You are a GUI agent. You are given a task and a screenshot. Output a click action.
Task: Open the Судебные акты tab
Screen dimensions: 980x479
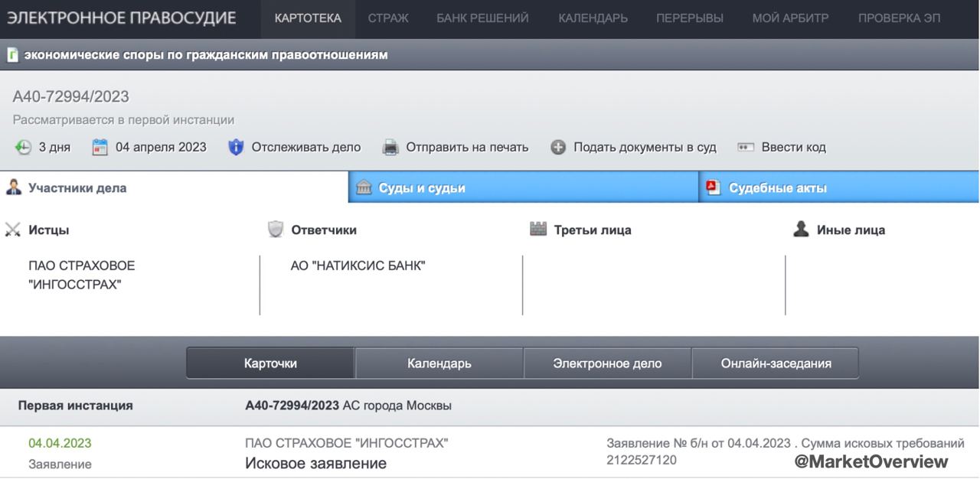(x=839, y=187)
